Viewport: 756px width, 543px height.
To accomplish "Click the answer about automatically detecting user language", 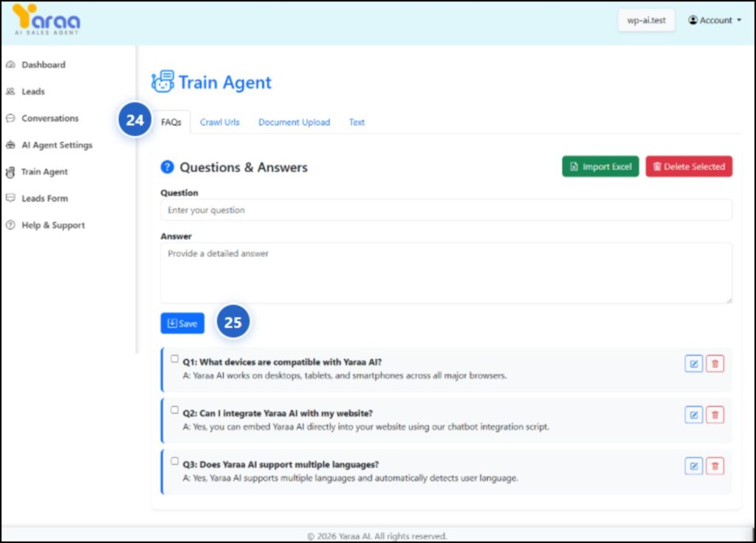I will point(351,478).
